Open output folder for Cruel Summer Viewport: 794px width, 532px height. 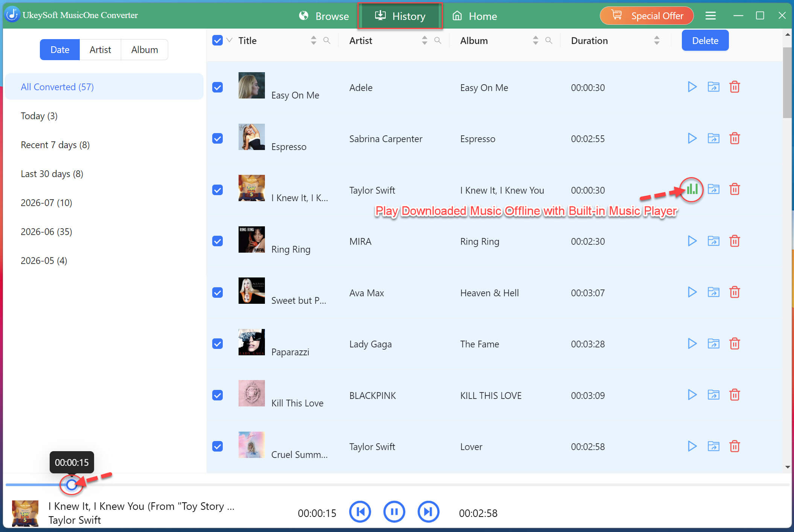pyautogui.click(x=713, y=446)
